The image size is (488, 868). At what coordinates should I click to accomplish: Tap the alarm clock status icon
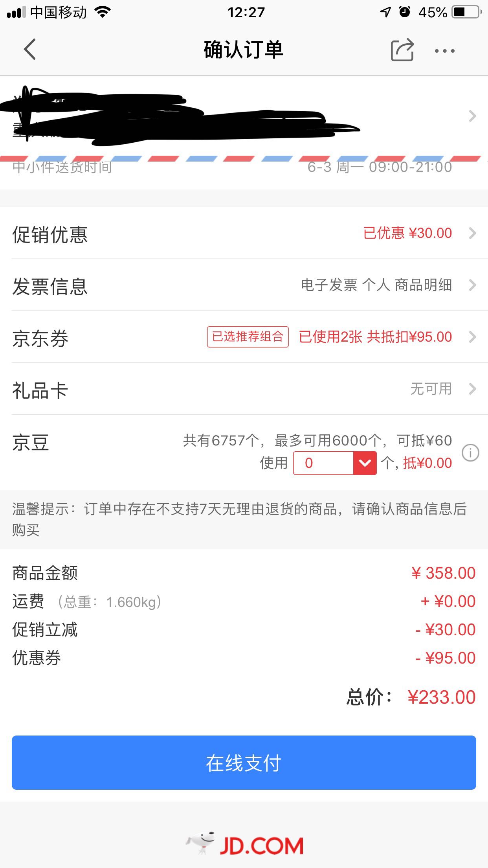[405, 12]
